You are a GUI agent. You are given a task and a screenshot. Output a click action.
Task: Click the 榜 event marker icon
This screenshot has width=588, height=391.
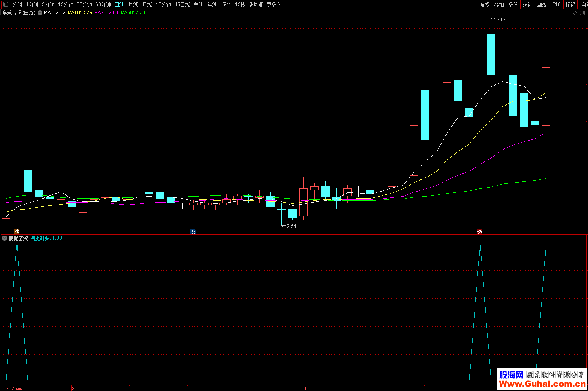tap(17, 231)
